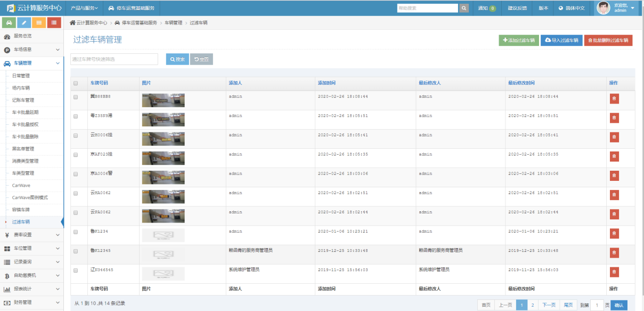This screenshot has height=311, width=644.
Task: Select the checkbox for 辽N346545
Action: (x=76, y=270)
